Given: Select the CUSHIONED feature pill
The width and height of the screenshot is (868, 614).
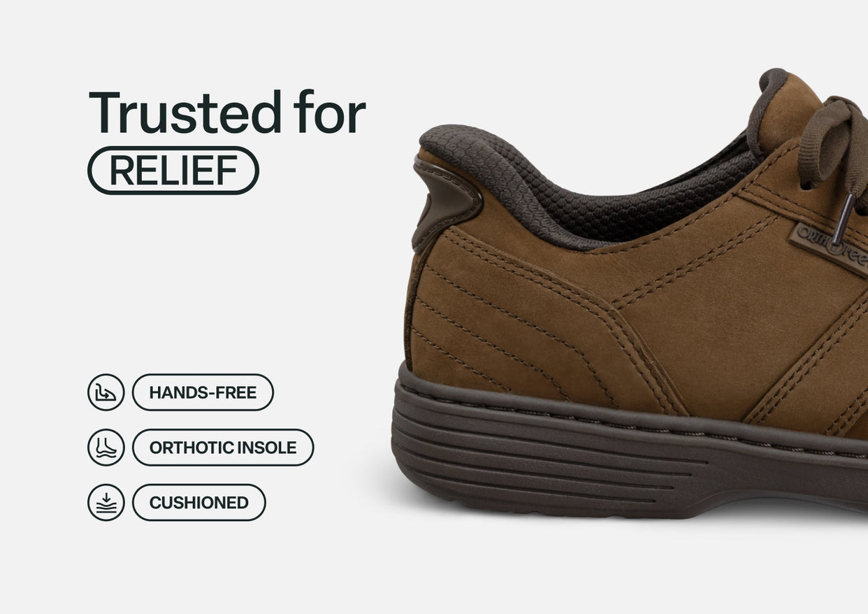Looking at the screenshot, I should (x=199, y=503).
